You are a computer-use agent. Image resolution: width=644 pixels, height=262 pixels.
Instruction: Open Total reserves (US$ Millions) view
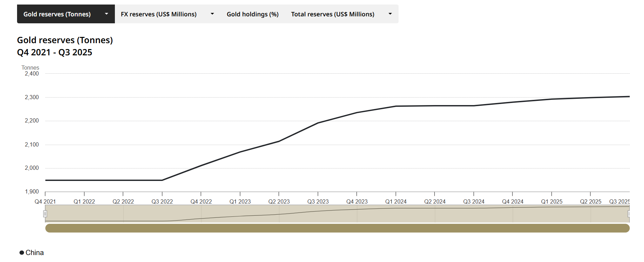(x=332, y=14)
